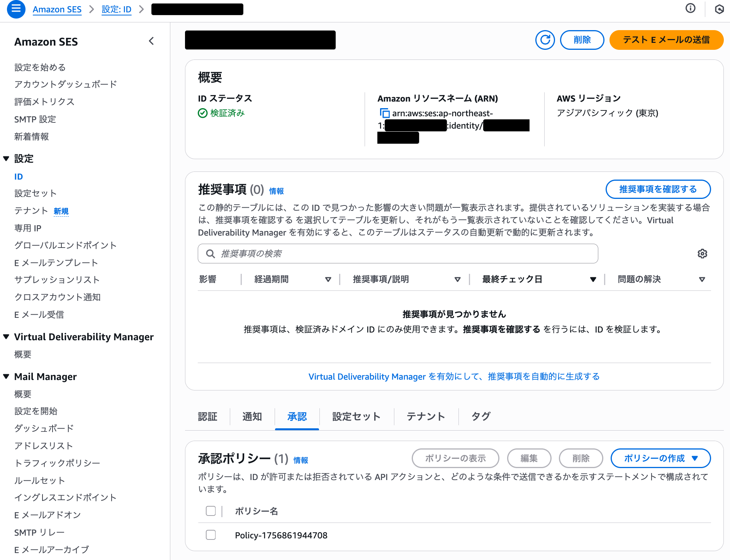Switch to the 認証 tab
Viewport: 730px width, 560px height.
(x=207, y=416)
